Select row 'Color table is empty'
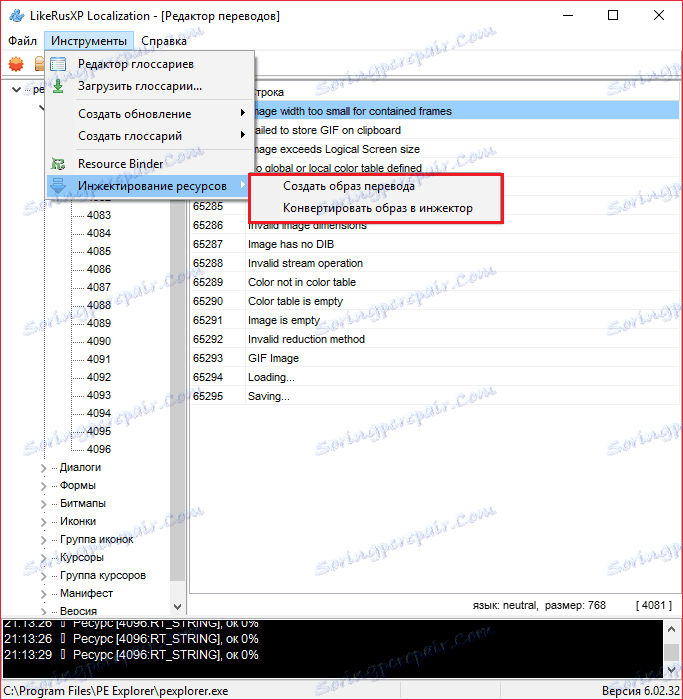The image size is (683, 700). [x=435, y=301]
